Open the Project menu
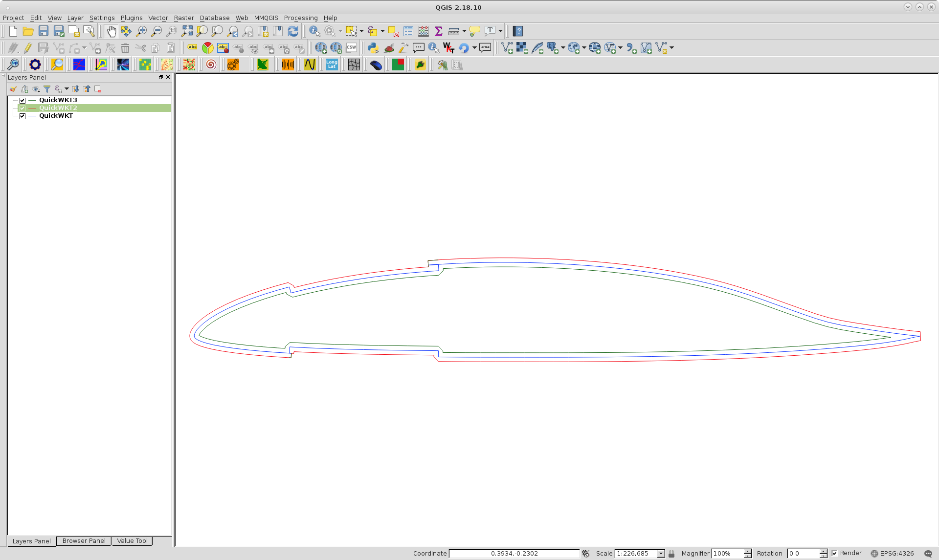The width and height of the screenshot is (939, 560). [x=13, y=18]
